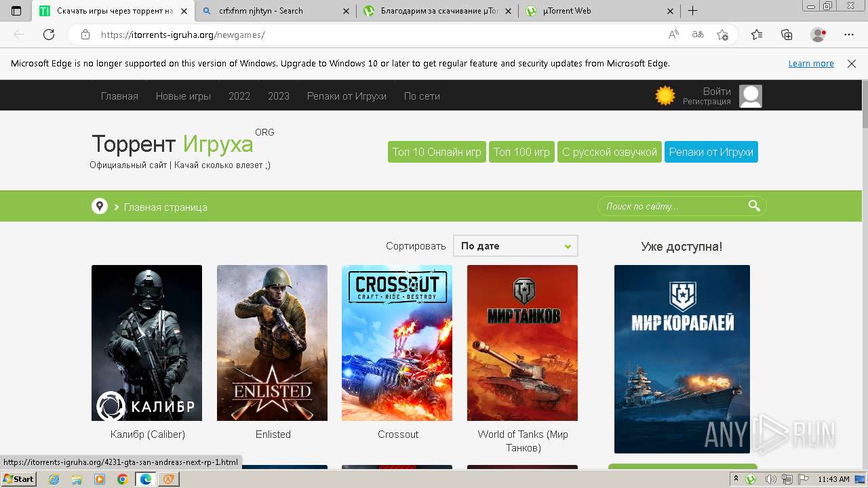Switch to the µTorrent Web tab
Image resolution: width=868 pixels, height=488 pixels.
pyautogui.click(x=599, y=11)
